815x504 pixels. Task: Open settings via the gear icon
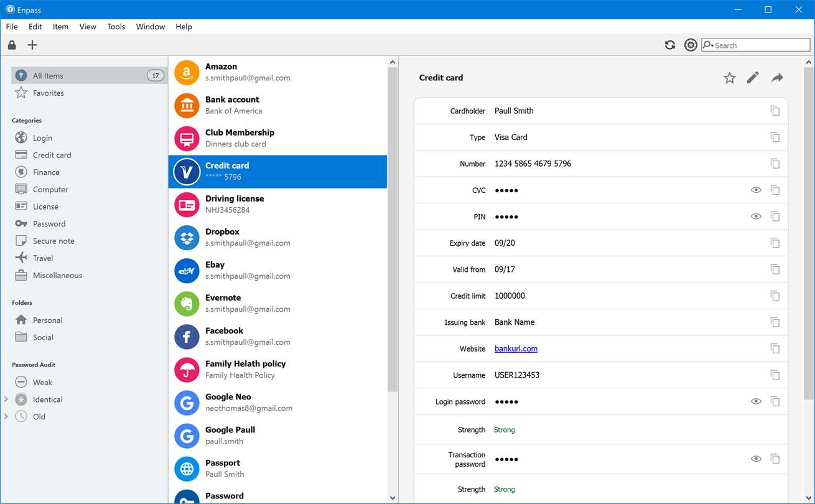point(690,45)
